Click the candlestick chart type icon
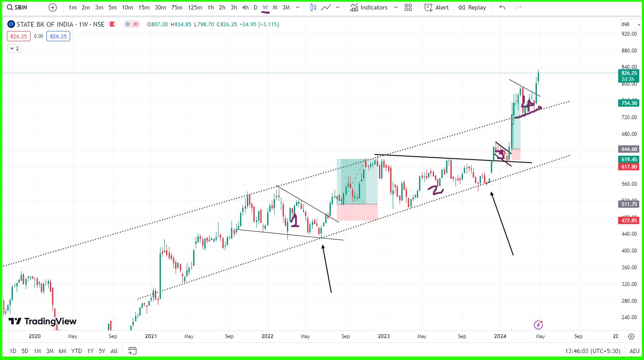Screen dimensions: 644x360 pos(313,7)
